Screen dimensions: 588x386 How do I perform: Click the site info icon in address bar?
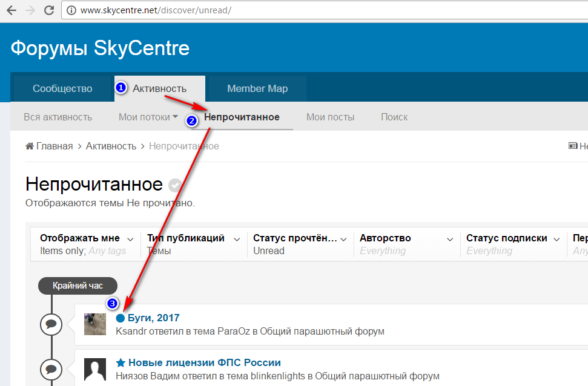click(x=71, y=10)
